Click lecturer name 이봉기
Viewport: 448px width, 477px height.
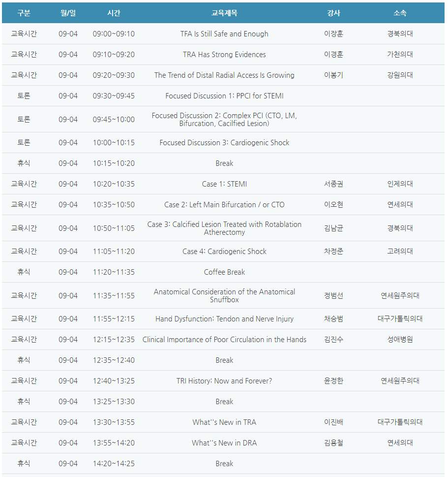click(333, 75)
